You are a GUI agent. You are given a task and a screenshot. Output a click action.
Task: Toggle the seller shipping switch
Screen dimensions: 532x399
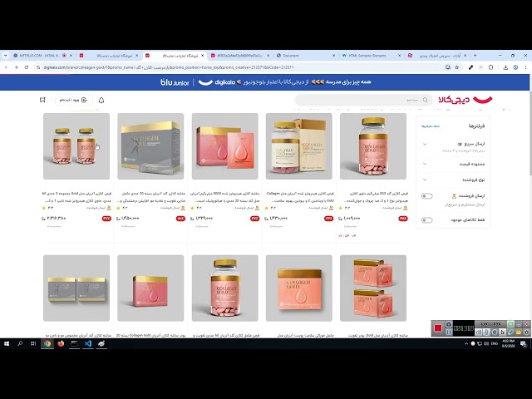click(x=426, y=196)
